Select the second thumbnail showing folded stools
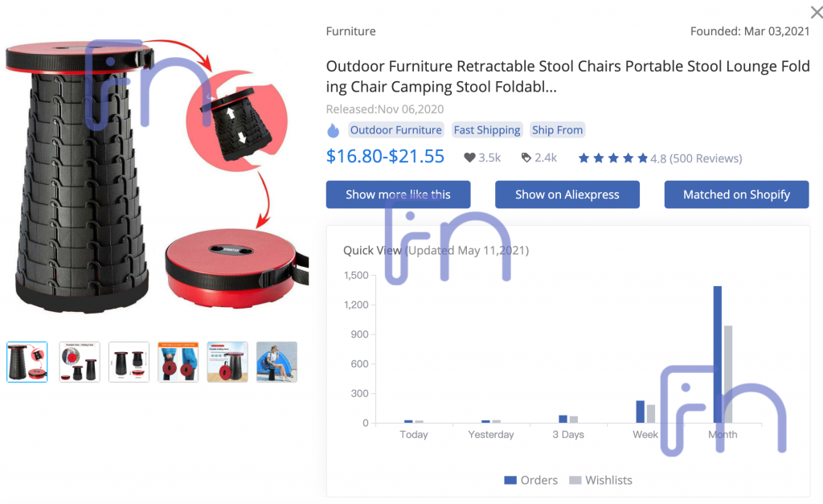 point(80,362)
